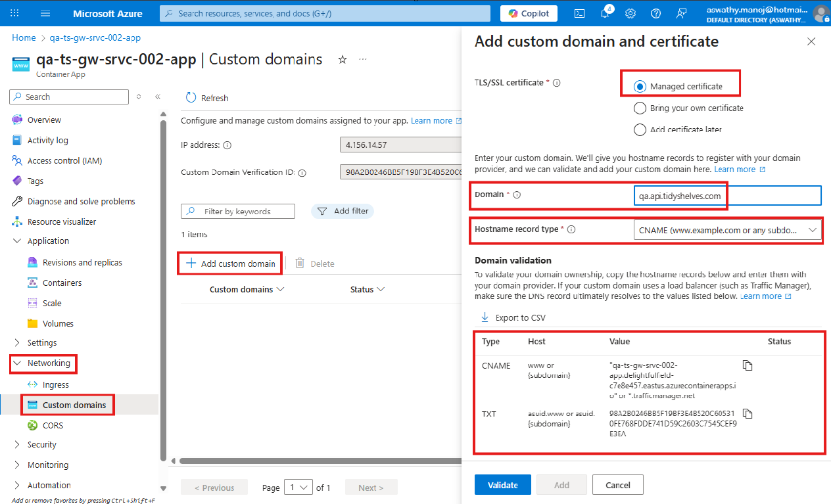Click Add custom domain button
831x504 pixels.
(231, 263)
